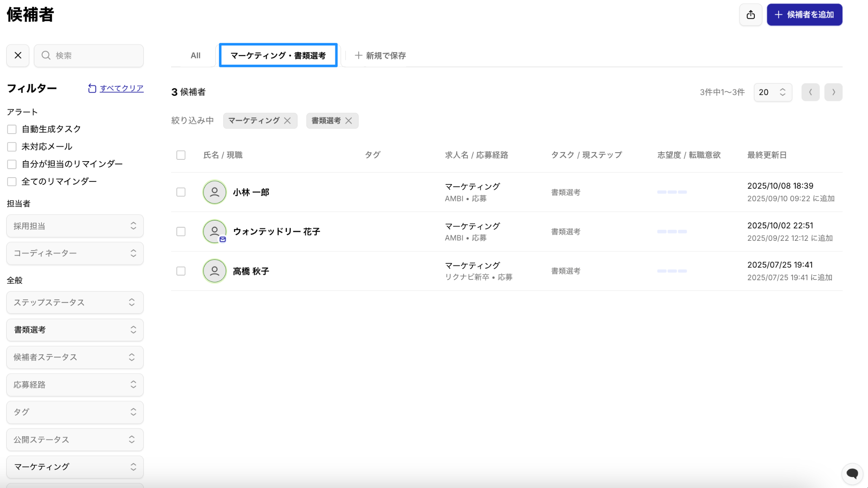Image resolution: width=868 pixels, height=488 pixels.
Task: Click 小林 一郎 avatar icon
Action: [214, 192]
